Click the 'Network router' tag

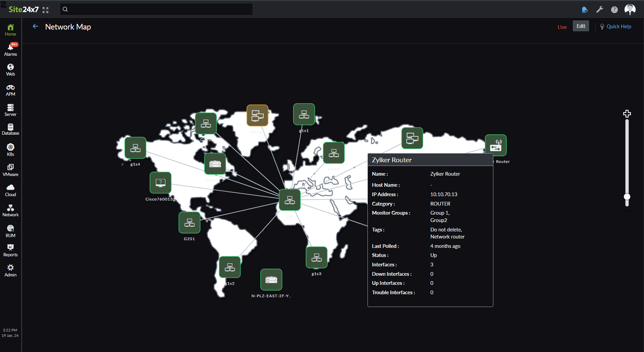click(447, 237)
